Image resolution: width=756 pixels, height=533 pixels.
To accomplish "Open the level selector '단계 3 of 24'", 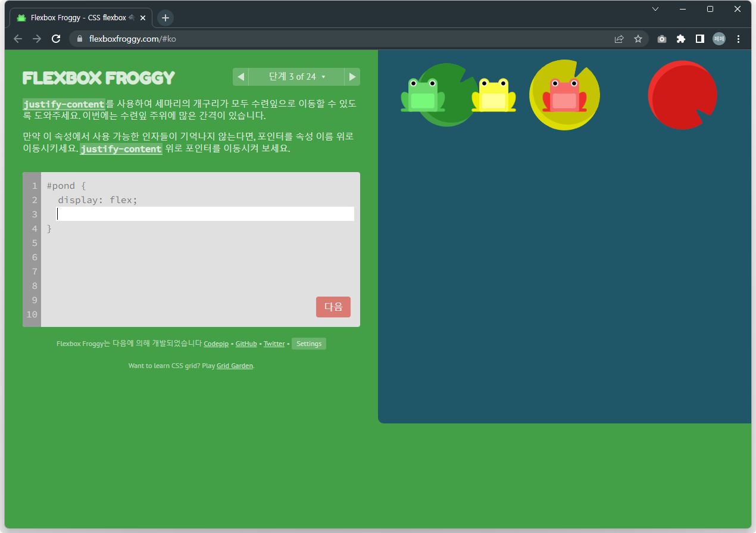I will pyautogui.click(x=296, y=77).
